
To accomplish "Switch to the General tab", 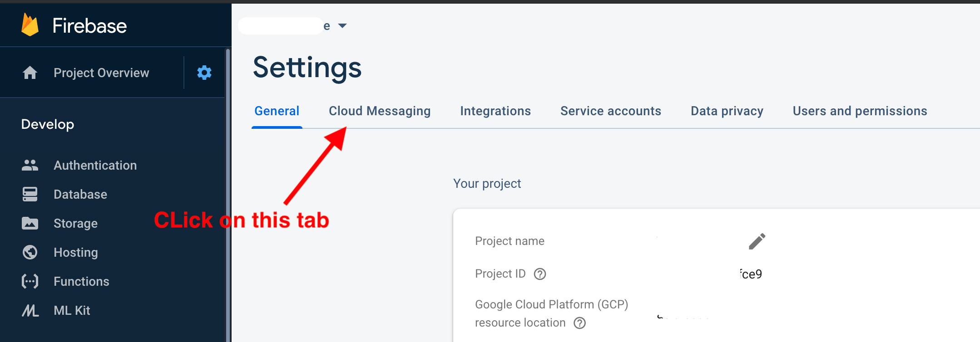I will 277,111.
